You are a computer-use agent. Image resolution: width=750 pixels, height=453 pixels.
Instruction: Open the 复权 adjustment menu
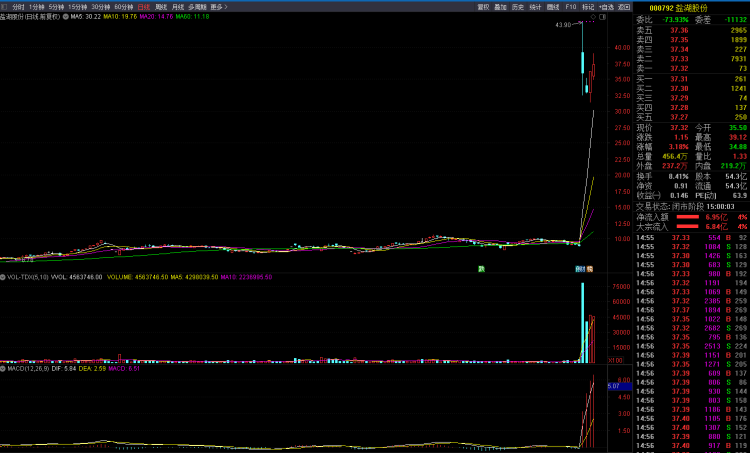coord(484,7)
